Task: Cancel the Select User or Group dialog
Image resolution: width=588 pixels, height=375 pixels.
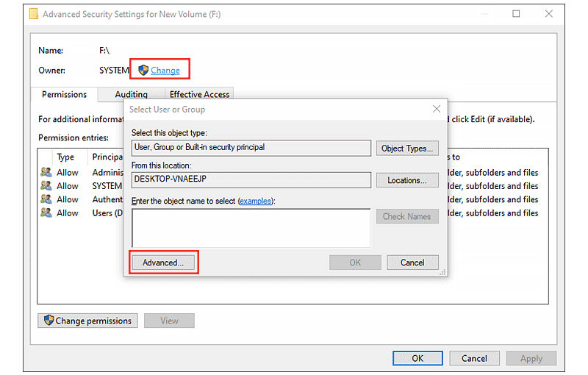Action: click(x=412, y=262)
